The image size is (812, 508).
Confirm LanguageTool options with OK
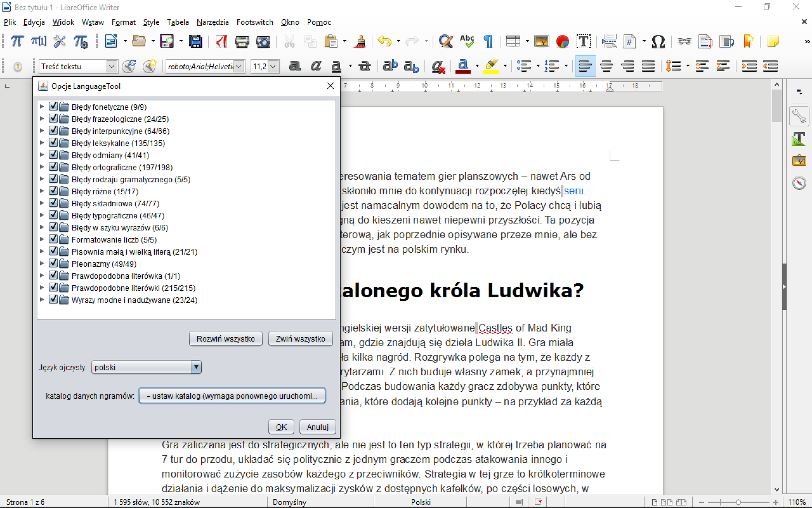(281, 427)
